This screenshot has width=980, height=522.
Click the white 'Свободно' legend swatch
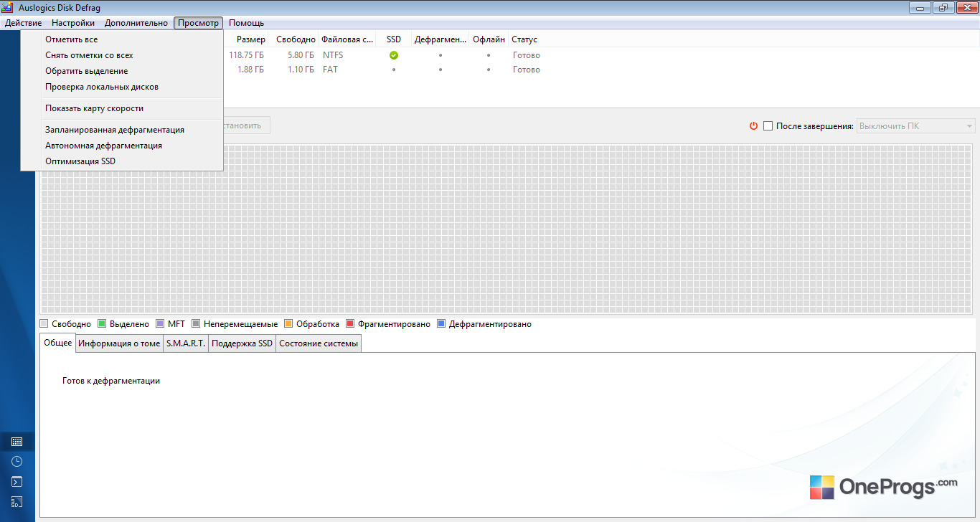44,324
